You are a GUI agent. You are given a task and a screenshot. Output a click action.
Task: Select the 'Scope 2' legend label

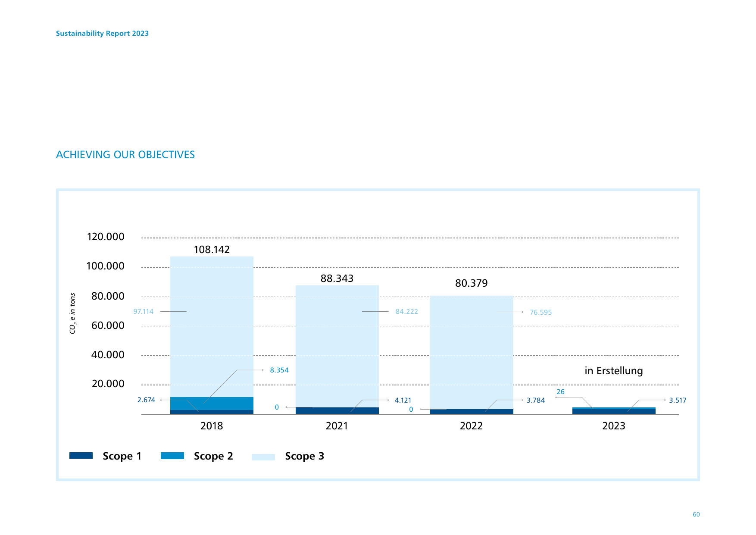213,456
